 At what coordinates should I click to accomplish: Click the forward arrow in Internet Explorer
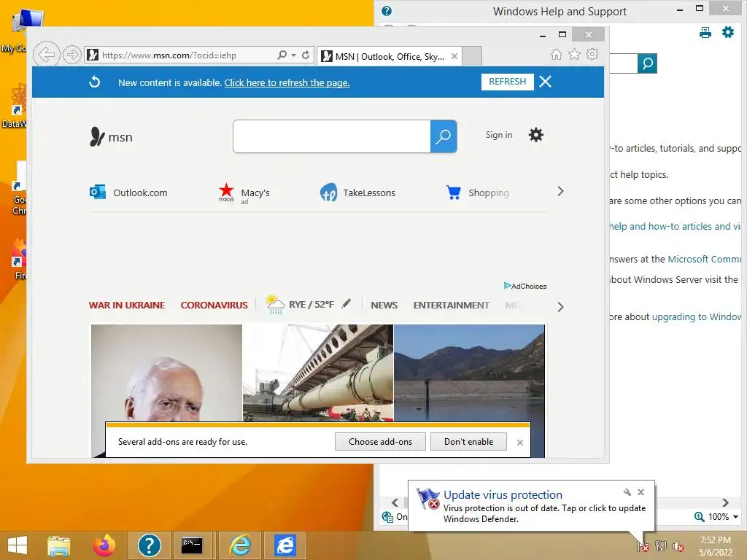tap(72, 55)
